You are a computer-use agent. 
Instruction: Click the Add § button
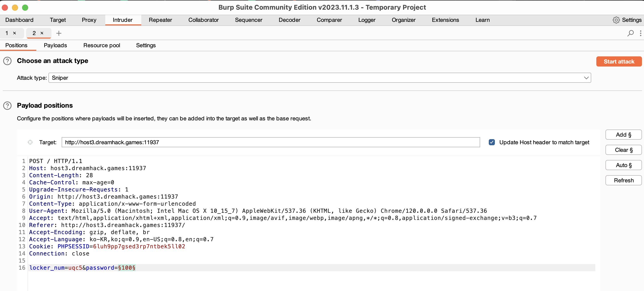click(x=623, y=135)
